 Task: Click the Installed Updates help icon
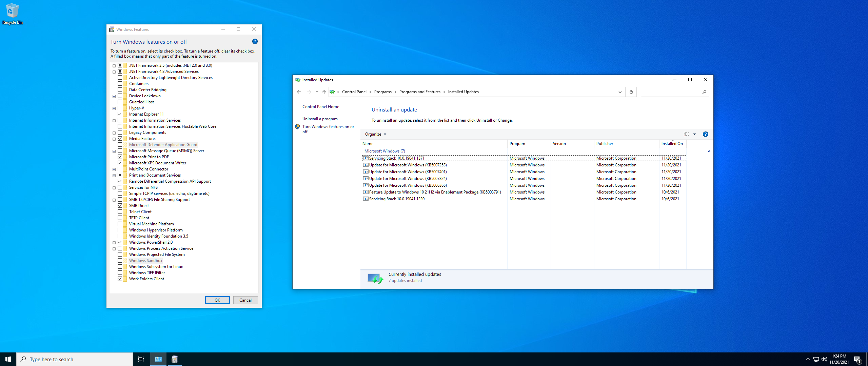(x=705, y=134)
